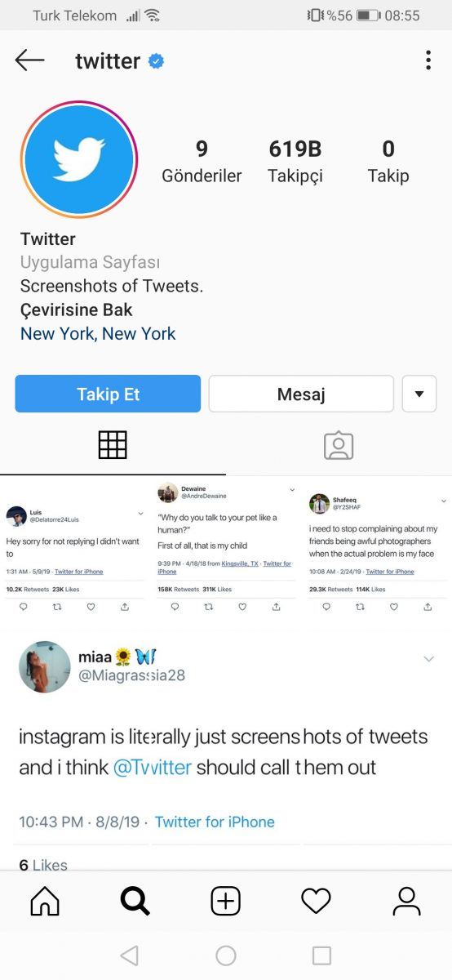452x980 pixels.
Task: Tap the plus icon to add a post
Action: tap(226, 901)
